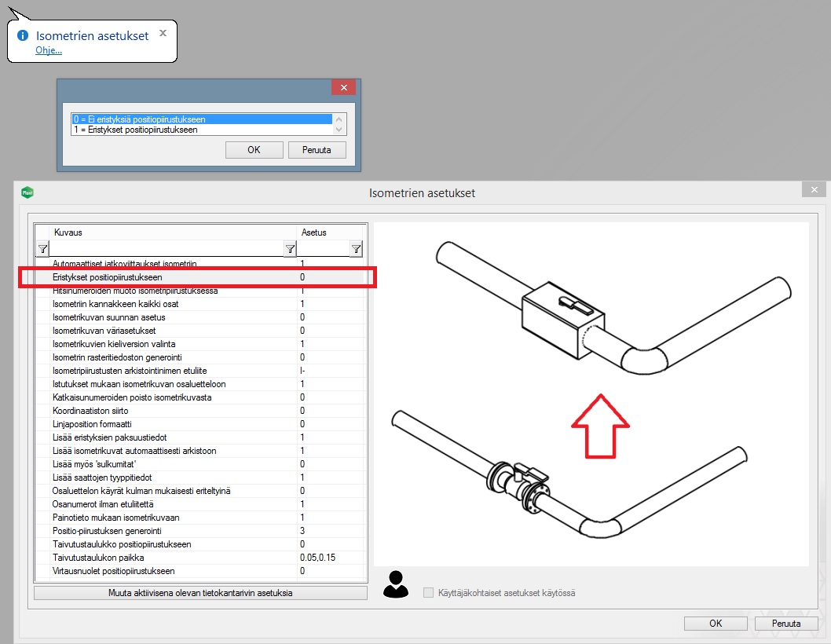Viewport: 831px width, 644px height.
Task: Click the Asetus column header
Action: 330,232
